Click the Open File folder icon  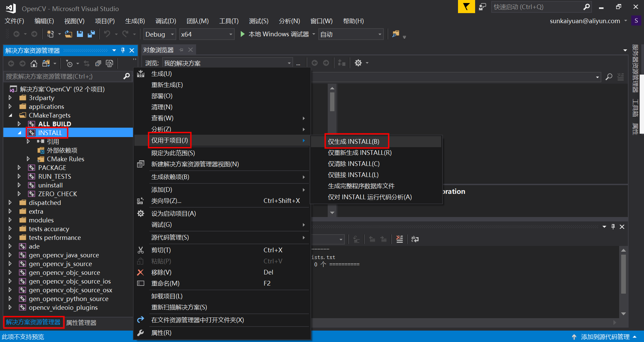[68, 34]
